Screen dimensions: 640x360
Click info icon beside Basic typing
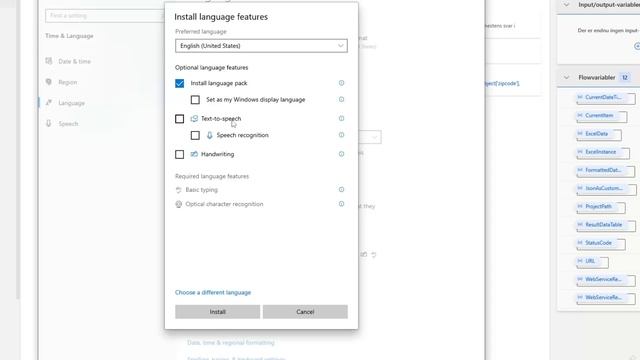point(341,189)
